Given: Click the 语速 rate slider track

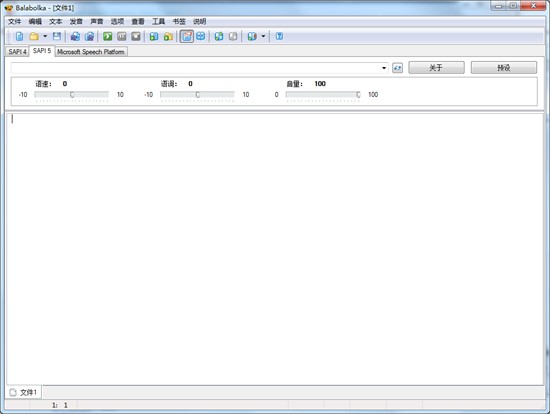Looking at the screenshot, I should 72,94.
